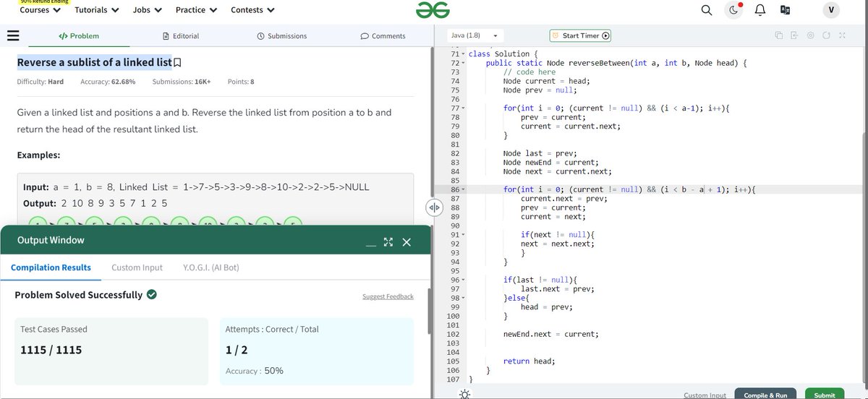The image size is (868, 399).
Task: Collapse code fold at line 71
Action: 464,54
